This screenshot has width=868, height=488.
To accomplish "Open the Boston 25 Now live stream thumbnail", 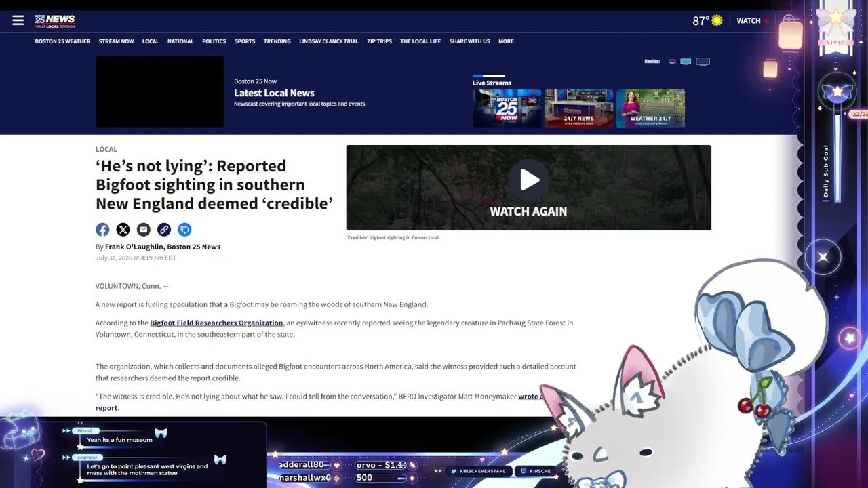I will click(x=507, y=108).
